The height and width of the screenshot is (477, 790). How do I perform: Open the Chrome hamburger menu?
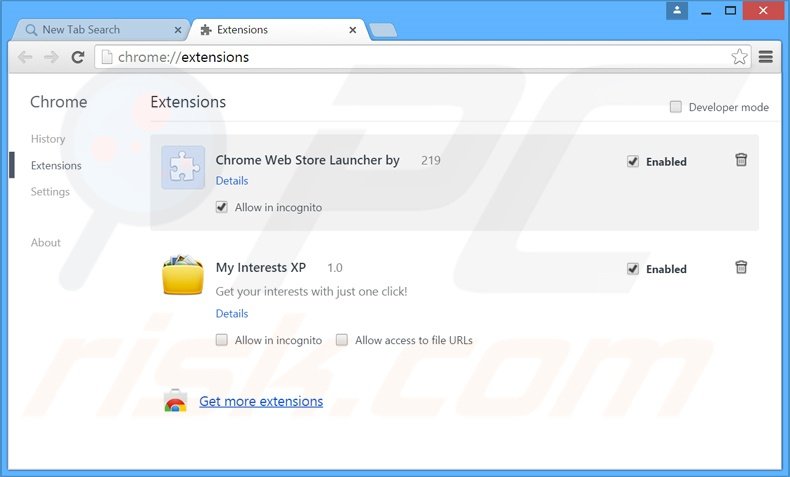pyautogui.click(x=766, y=57)
